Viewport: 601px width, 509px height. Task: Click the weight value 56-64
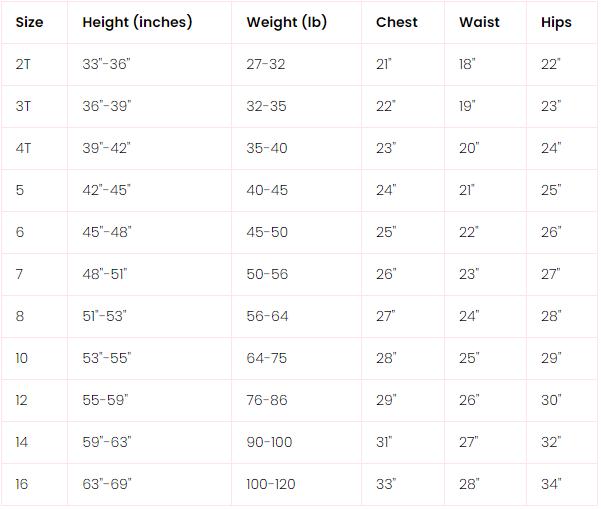coord(267,316)
